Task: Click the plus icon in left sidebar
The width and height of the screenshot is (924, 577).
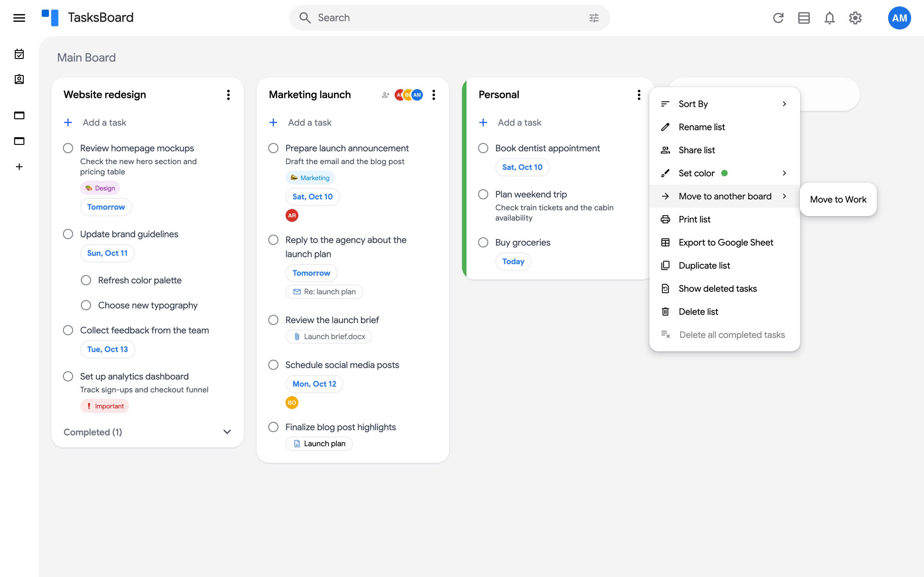Action: [x=19, y=167]
